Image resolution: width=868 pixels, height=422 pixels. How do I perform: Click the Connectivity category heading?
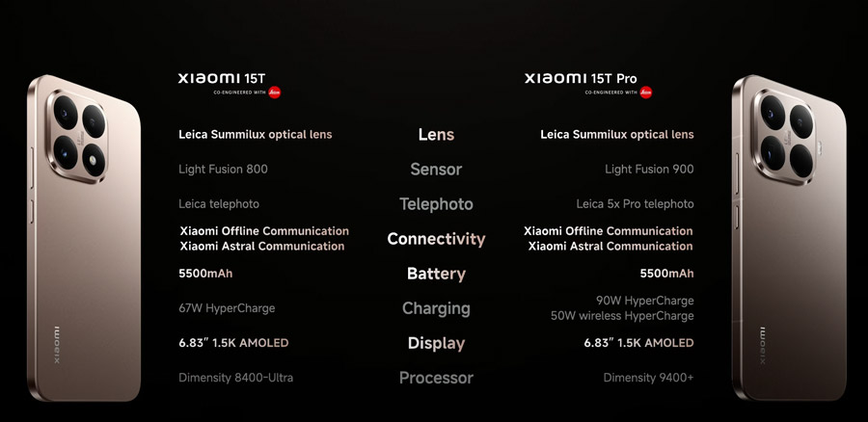pyautogui.click(x=436, y=239)
